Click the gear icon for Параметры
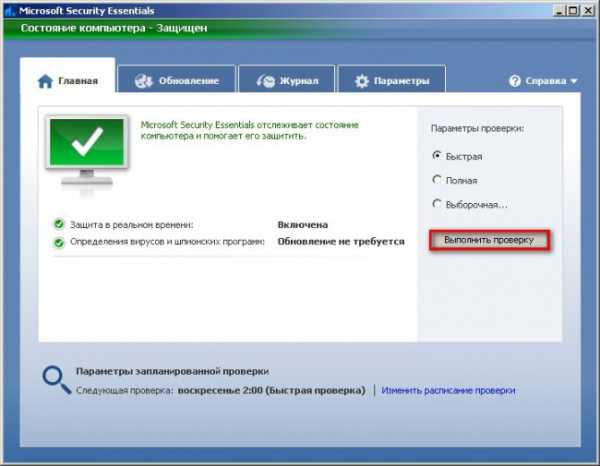Screen dimensions: 600x466 coord(362,81)
